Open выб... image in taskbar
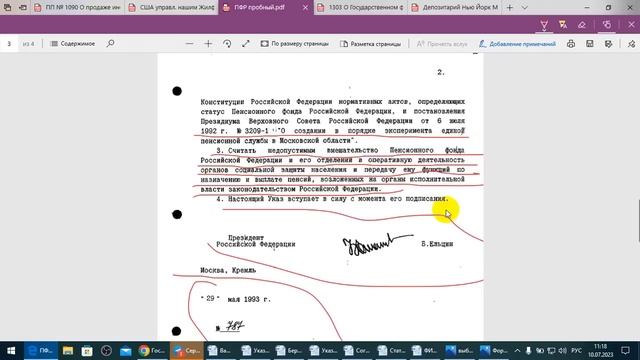This screenshot has width=640, height=360. [459, 351]
